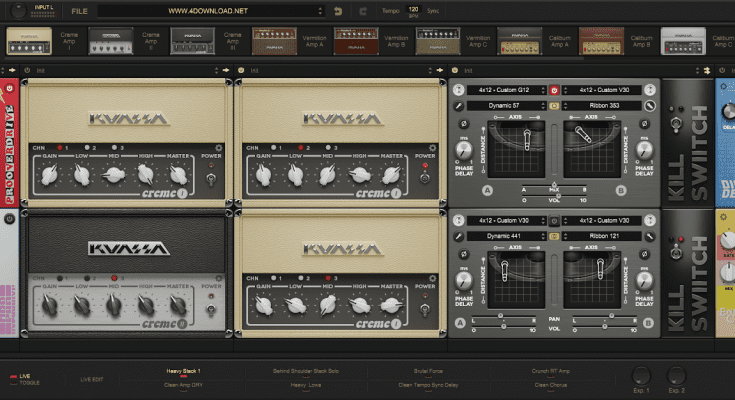The height and width of the screenshot is (400, 735).
Task: Open the FILE menu
Action: coord(79,10)
